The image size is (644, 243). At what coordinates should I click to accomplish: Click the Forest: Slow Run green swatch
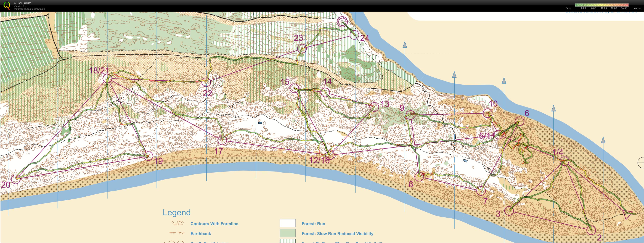pos(288,233)
